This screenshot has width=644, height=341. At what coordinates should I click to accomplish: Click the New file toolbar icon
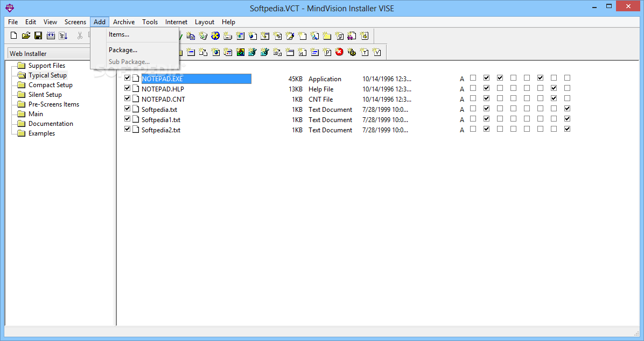(x=13, y=35)
